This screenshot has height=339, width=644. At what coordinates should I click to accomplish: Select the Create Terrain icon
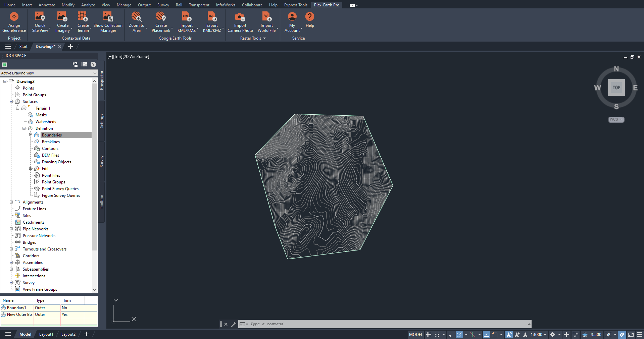(x=83, y=17)
